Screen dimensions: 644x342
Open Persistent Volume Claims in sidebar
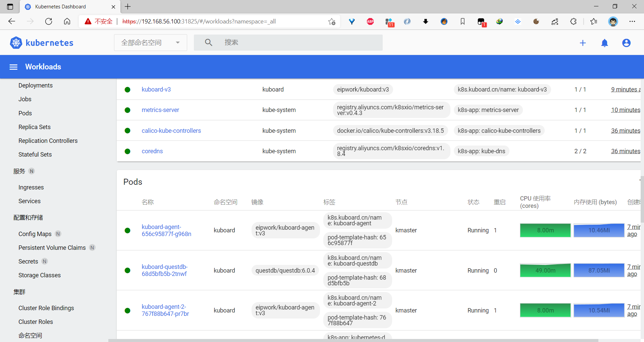coord(52,248)
